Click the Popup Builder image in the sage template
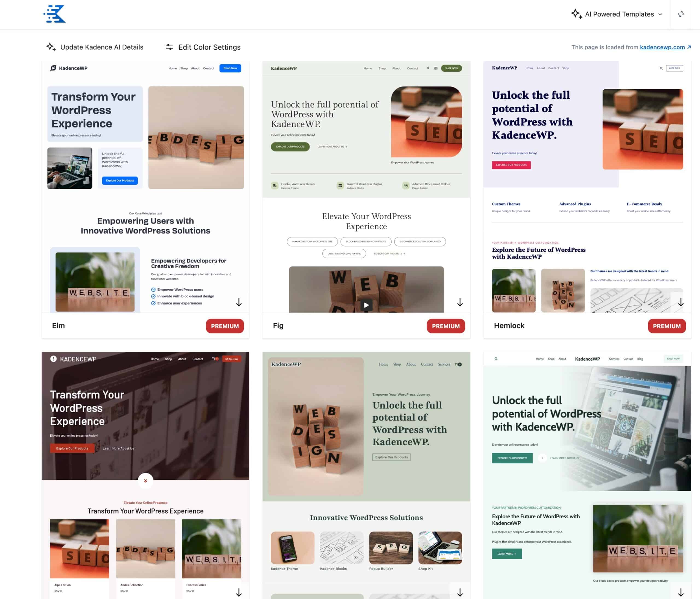 click(x=391, y=548)
